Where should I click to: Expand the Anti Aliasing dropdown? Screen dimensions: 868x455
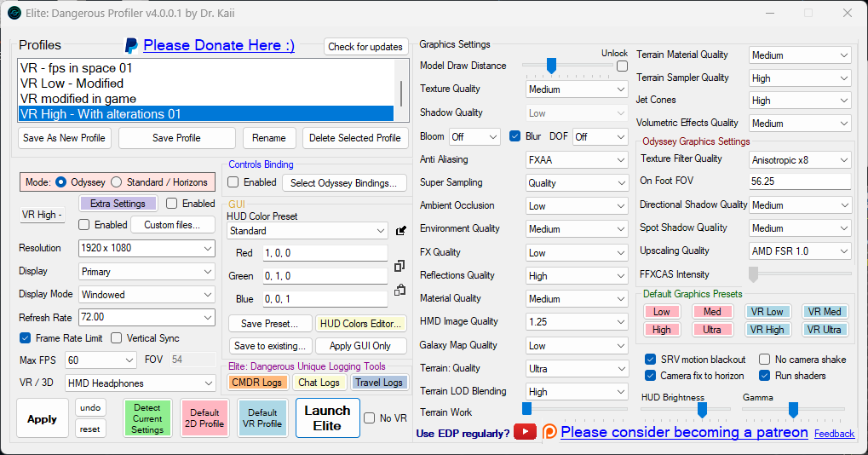577,160
